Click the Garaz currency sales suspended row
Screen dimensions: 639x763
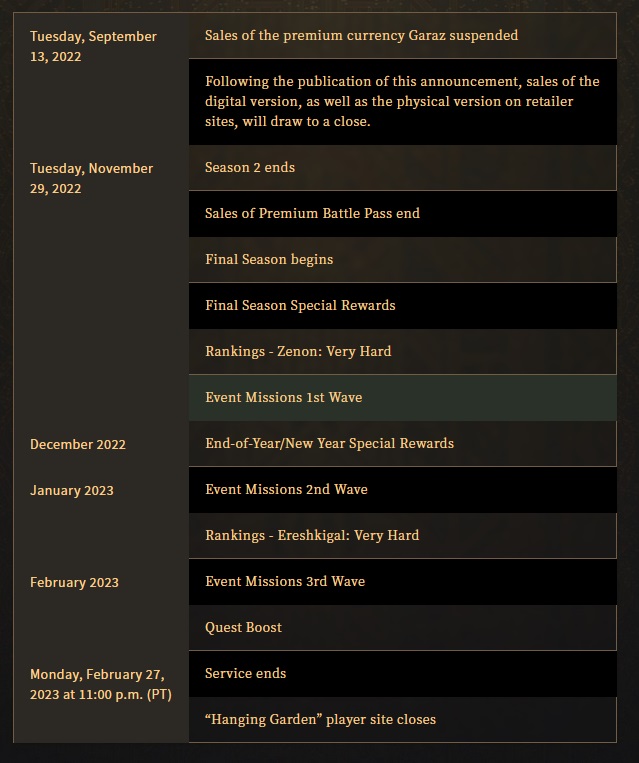pyautogui.click(x=402, y=36)
